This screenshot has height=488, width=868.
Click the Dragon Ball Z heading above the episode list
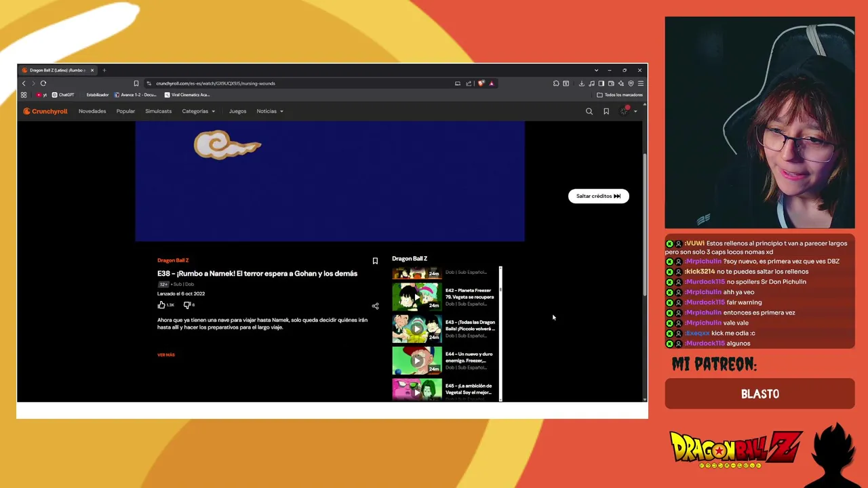[x=410, y=259]
